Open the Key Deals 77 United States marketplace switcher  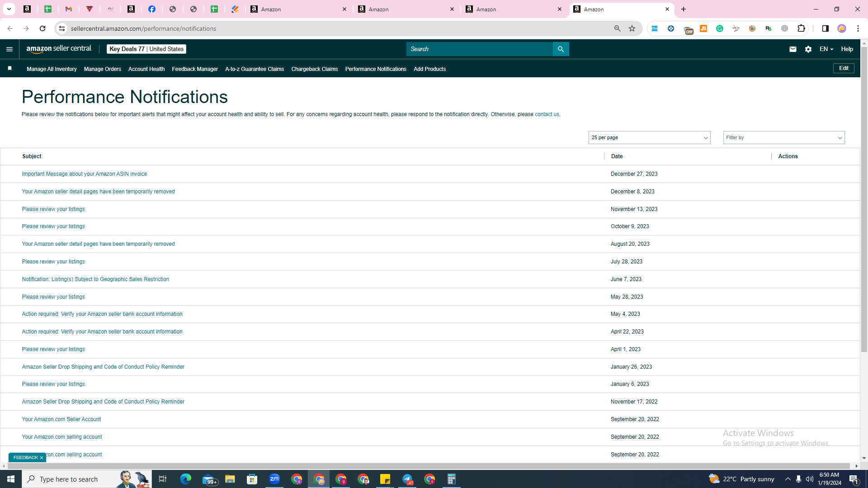pos(146,49)
